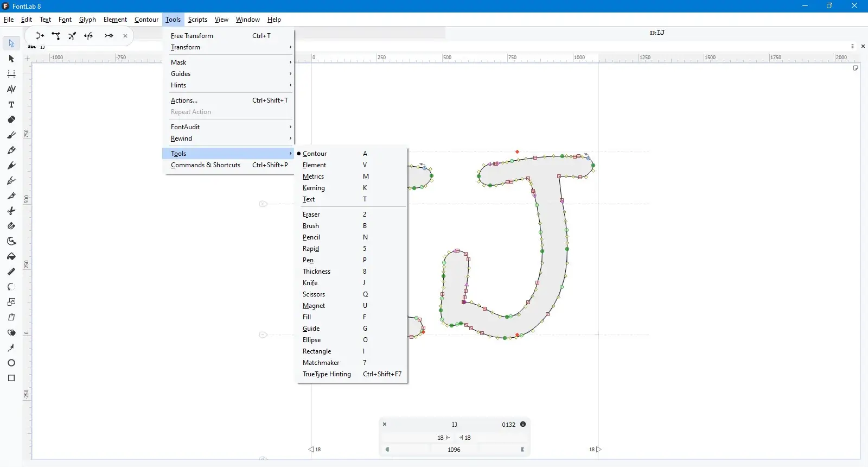The image size is (868, 467).
Task: Choose the Matchmaker hearts tool icon
Action: (11, 332)
